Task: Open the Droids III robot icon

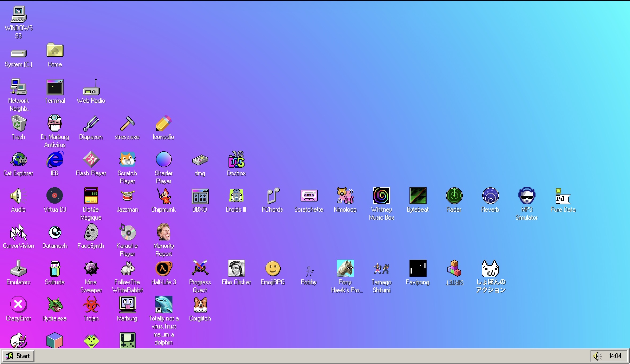Action: point(236,196)
